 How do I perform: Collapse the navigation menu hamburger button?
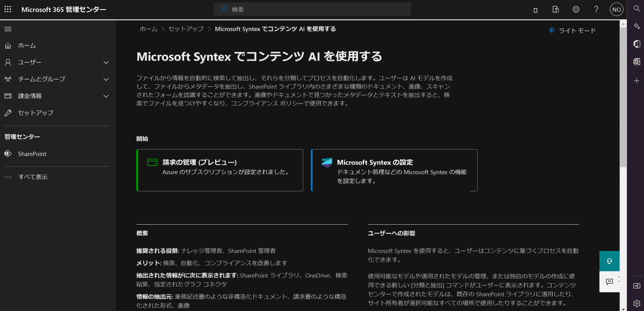pos(8,29)
